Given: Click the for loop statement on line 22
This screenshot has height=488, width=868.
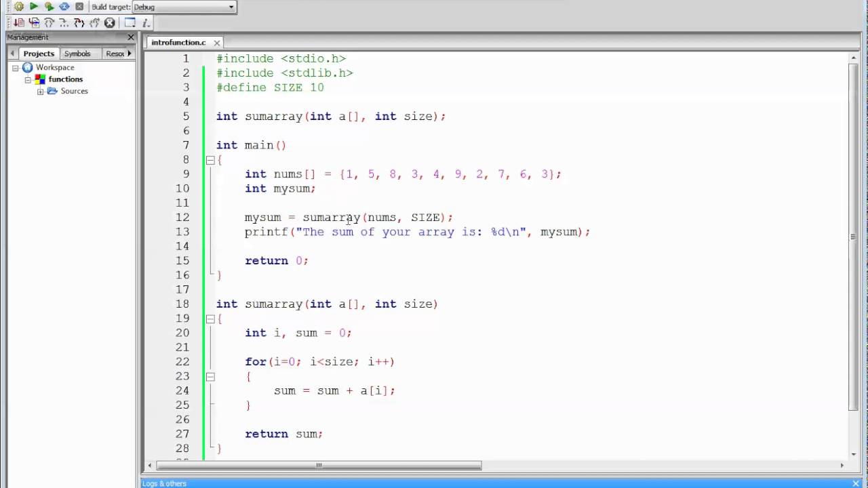Looking at the screenshot, I should point(319,362).
